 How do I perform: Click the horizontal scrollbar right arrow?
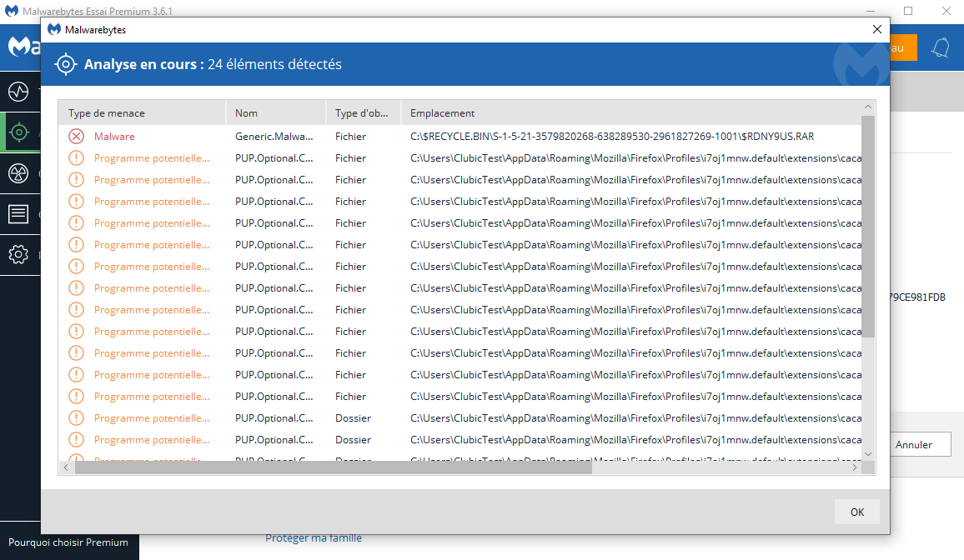855,468
